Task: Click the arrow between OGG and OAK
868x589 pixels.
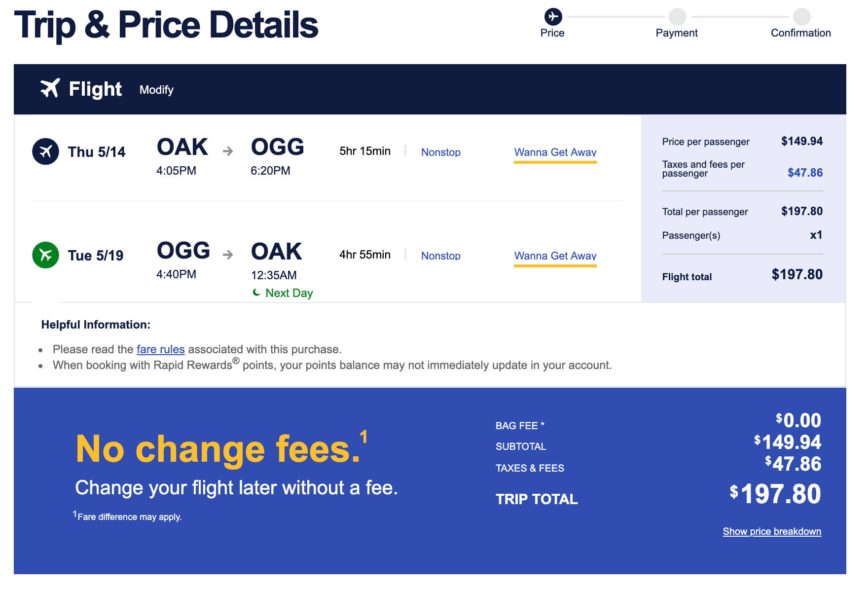Action: (x=228, y=255)
